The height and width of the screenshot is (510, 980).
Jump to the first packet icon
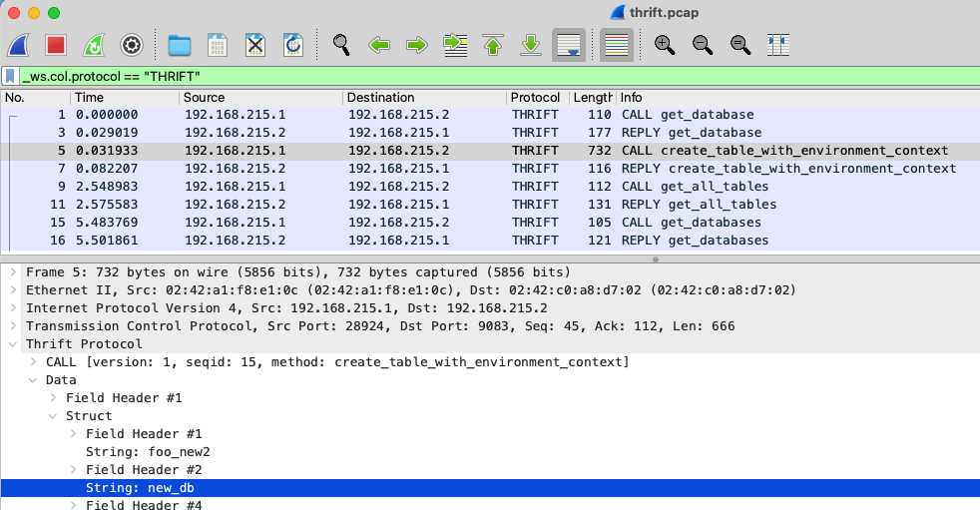click(493, 45)
